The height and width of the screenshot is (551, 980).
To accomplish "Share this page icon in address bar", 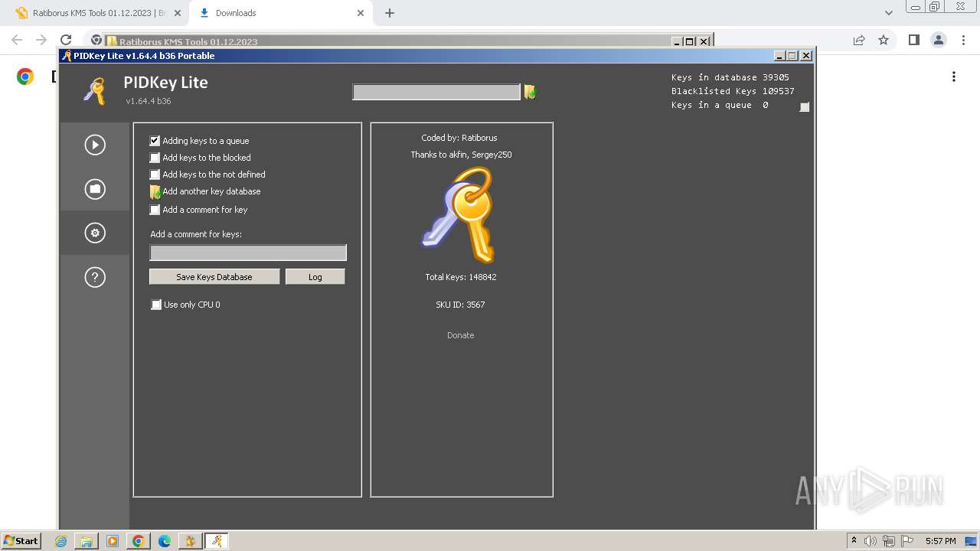I will (859, 40).
